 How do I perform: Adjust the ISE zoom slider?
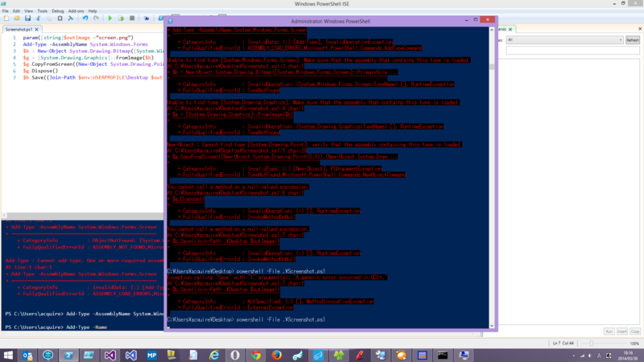(592, 343)
